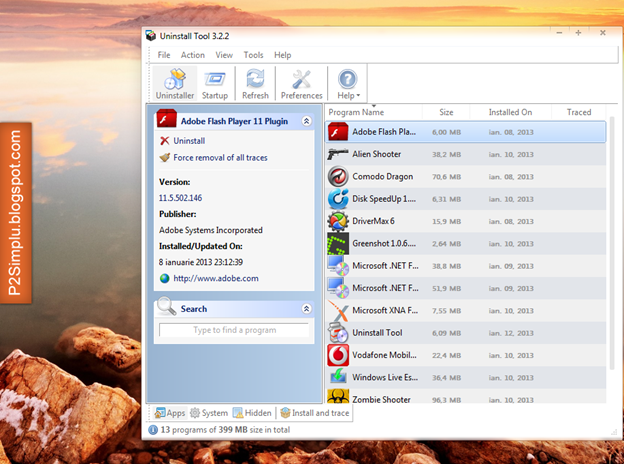
Task: Select the Vodafone Mobile icon
Action: (338, 355)
